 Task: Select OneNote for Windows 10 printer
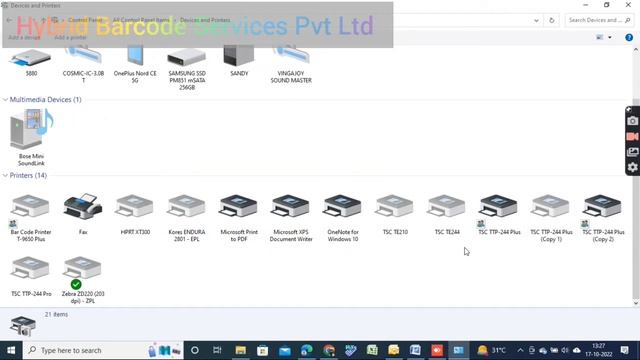[x=343, y=218]
